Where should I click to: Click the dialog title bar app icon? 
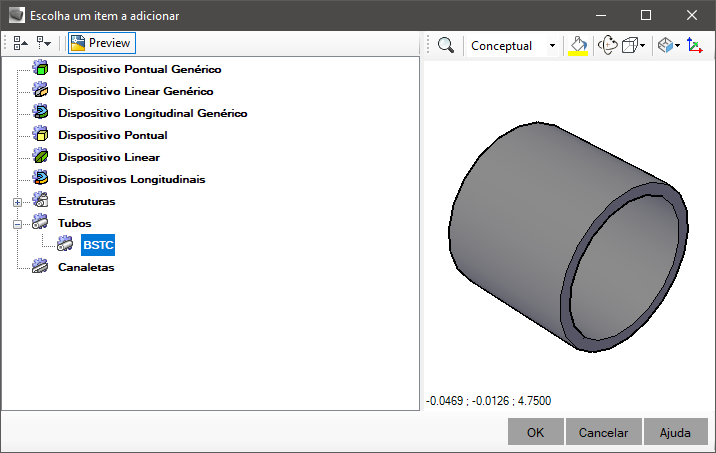pyautogui.click(x=17, y=16)
